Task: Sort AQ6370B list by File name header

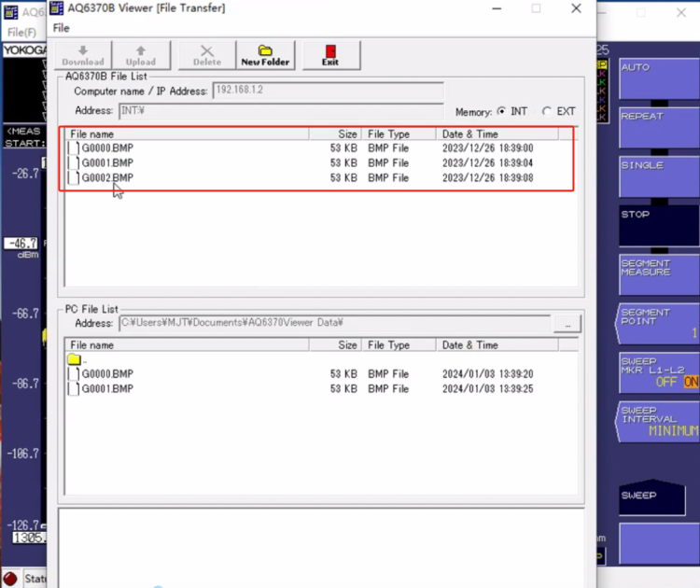Action: (x=187, y=134)
